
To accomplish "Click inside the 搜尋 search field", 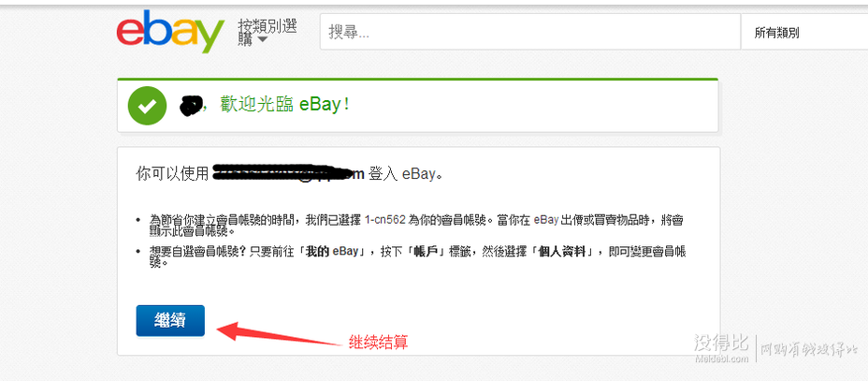I will tap(529, 32).
